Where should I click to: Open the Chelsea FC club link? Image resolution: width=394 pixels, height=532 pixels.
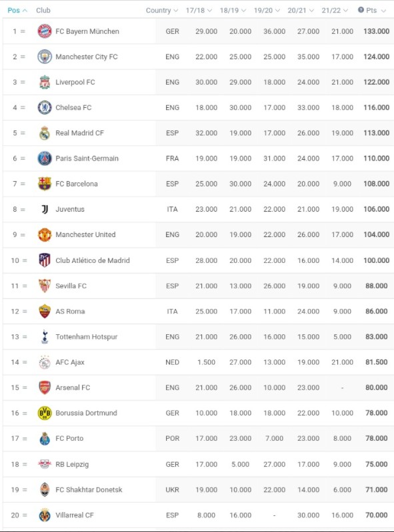pos(73,108)
